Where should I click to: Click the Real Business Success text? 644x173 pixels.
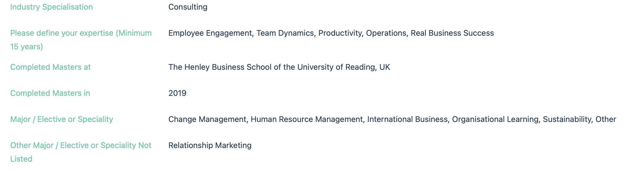(x=452, y=33)
